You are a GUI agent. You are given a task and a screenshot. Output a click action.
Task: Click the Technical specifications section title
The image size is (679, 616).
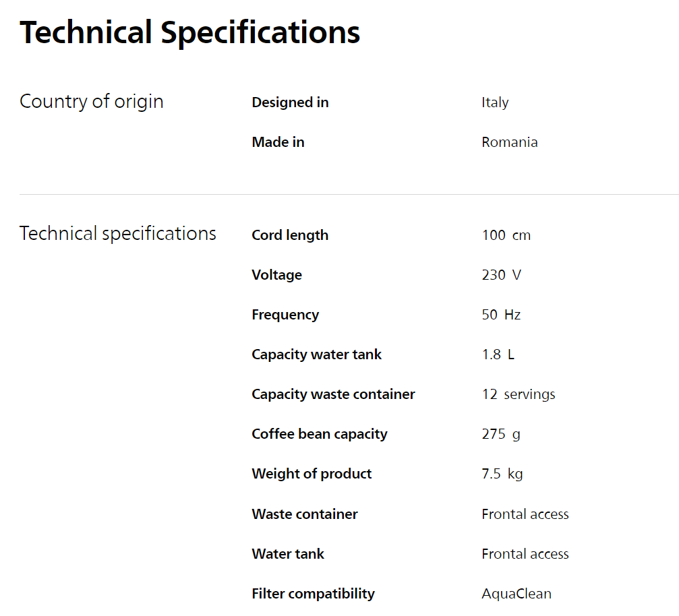click(x=118, y=234)
